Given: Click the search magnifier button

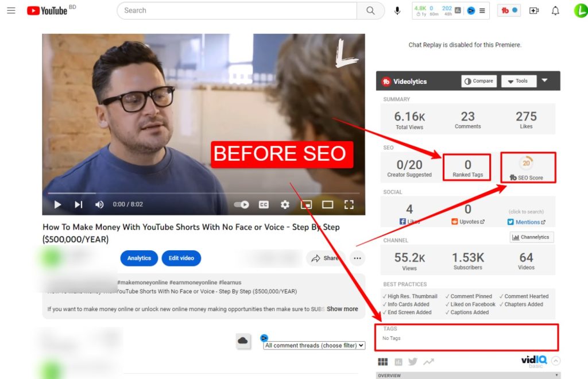Looking at the screenshot, I should click(370, 10).
